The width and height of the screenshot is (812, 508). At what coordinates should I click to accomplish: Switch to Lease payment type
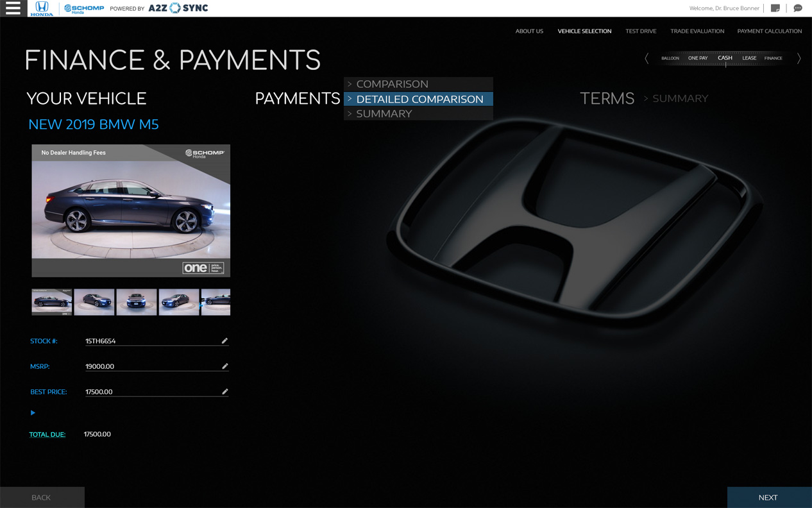749,58
